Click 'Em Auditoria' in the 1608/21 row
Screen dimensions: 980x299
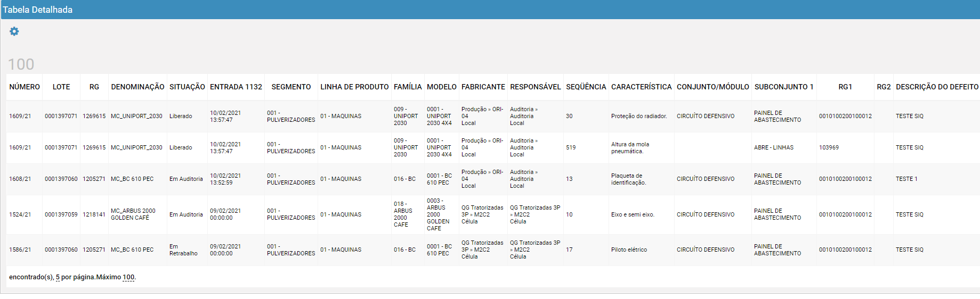click(186, 179)
